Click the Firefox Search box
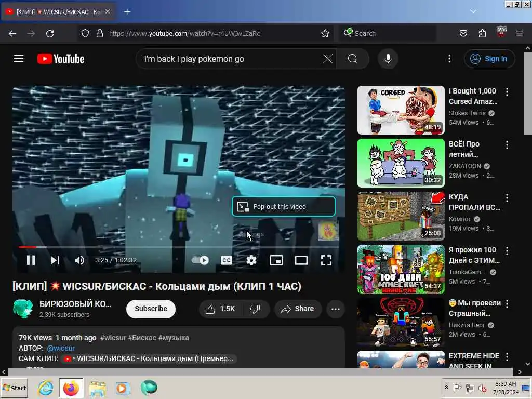Screen dimensions: 532x399 pyautogui.click(x=388, y=33)
